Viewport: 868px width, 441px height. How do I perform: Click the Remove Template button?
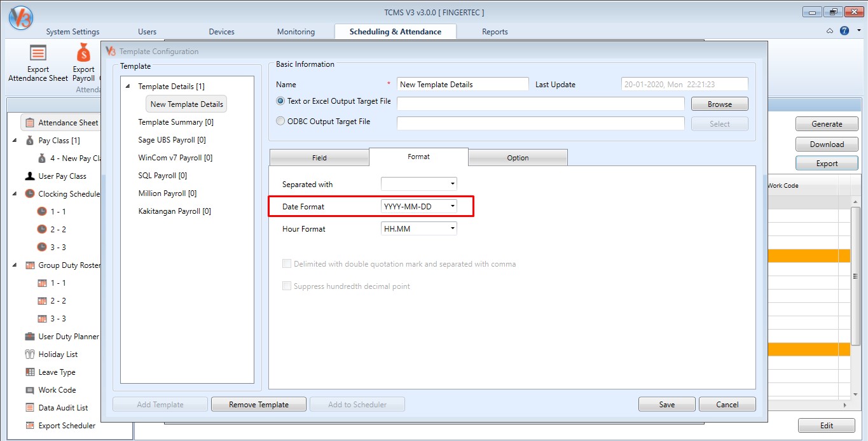pos(259,404)
